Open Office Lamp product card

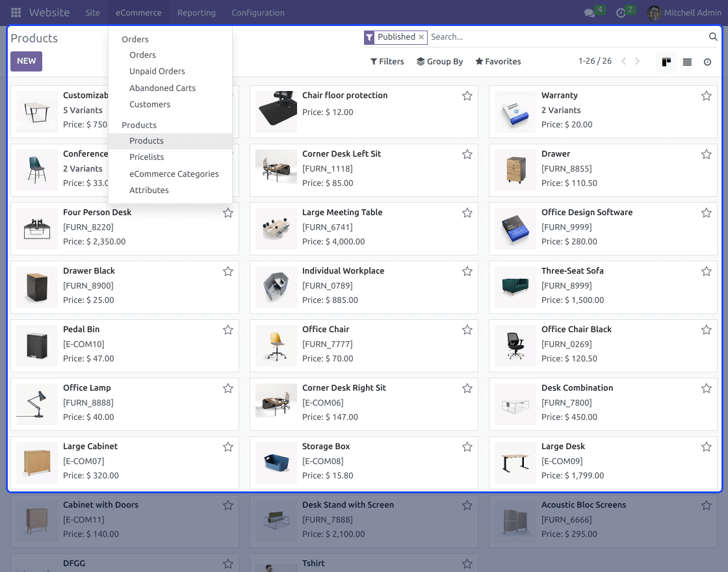pos(124,404)
